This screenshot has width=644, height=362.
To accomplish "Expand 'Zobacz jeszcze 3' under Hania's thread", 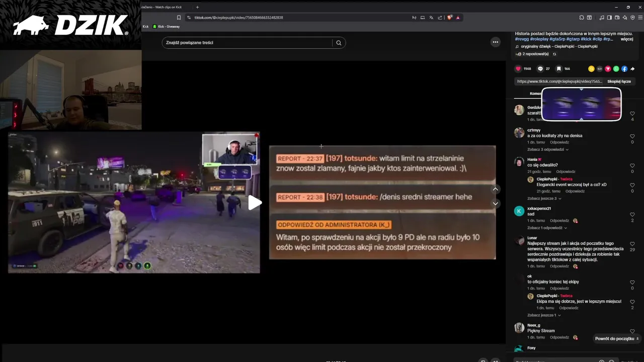I will point(544,199).
